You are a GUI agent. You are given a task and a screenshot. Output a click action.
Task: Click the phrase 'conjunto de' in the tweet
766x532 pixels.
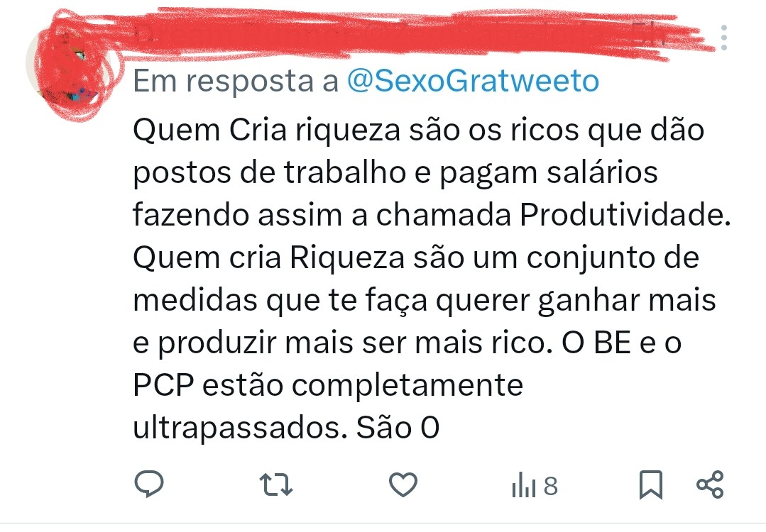click(613, 259)
